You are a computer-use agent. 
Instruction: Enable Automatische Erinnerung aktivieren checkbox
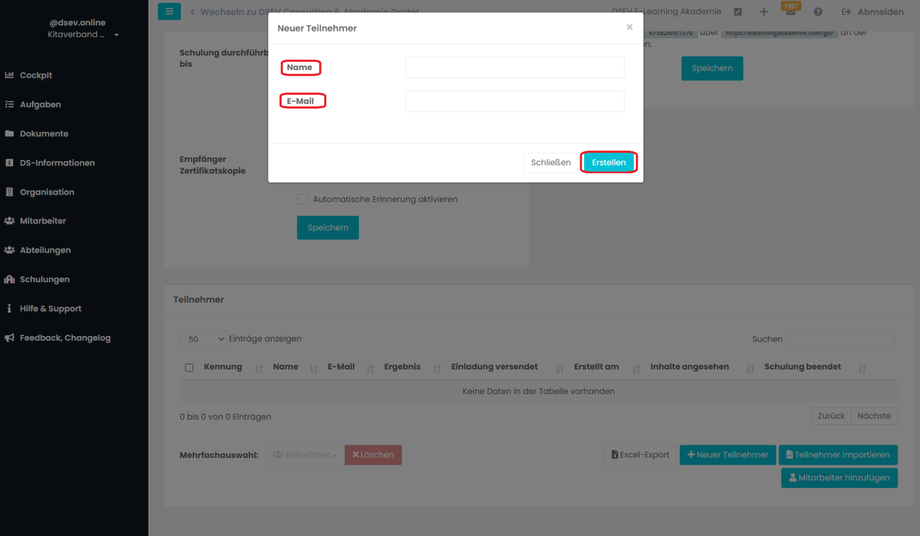(x=302, y=199)
